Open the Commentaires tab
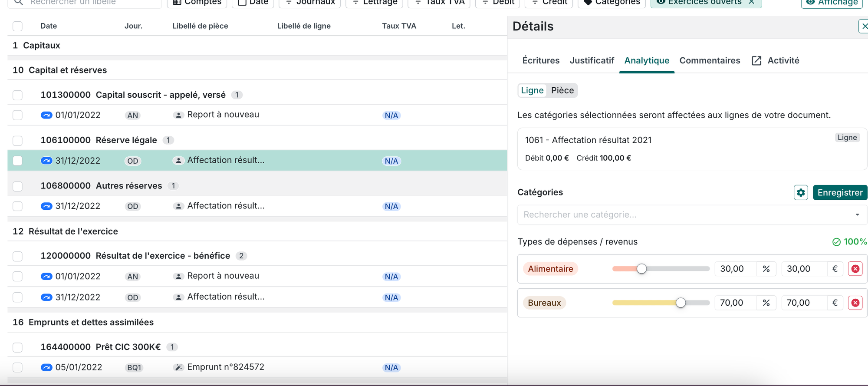 710,61
